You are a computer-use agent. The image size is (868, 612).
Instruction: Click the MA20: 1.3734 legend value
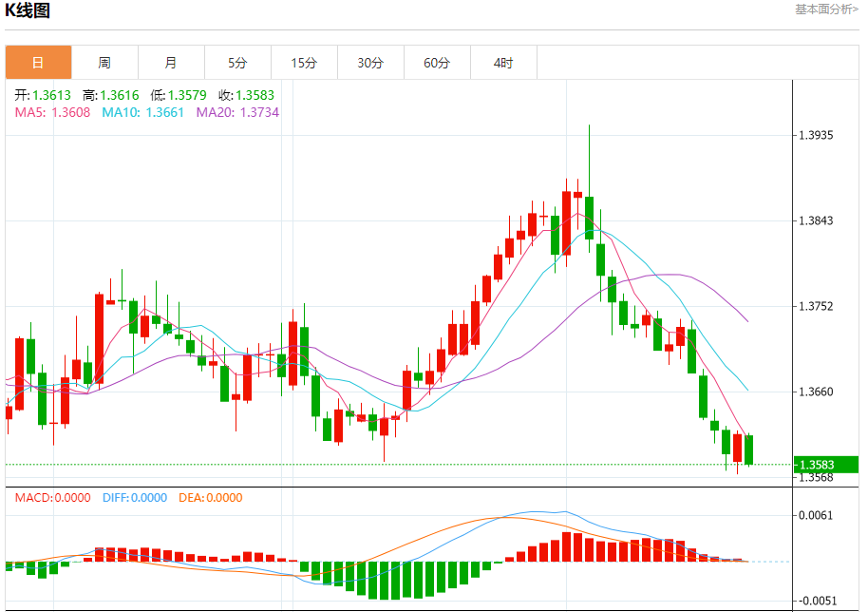pos(237,112)
